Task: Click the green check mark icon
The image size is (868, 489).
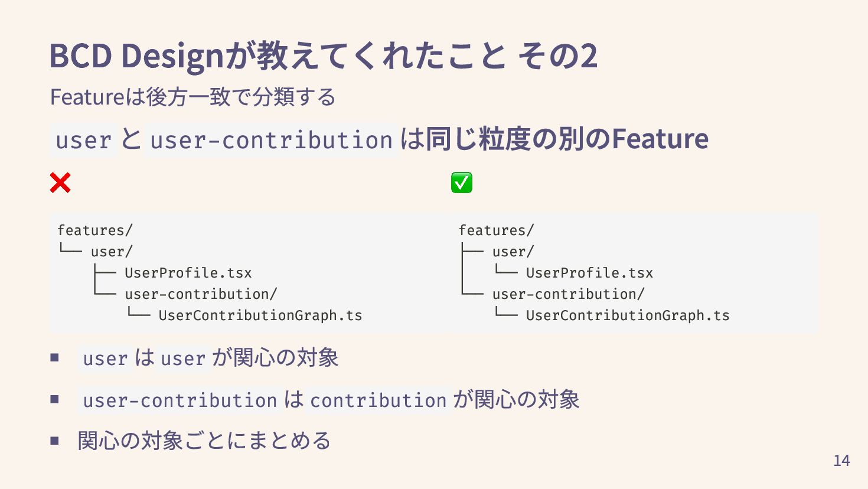Action: tap(461, 182)
